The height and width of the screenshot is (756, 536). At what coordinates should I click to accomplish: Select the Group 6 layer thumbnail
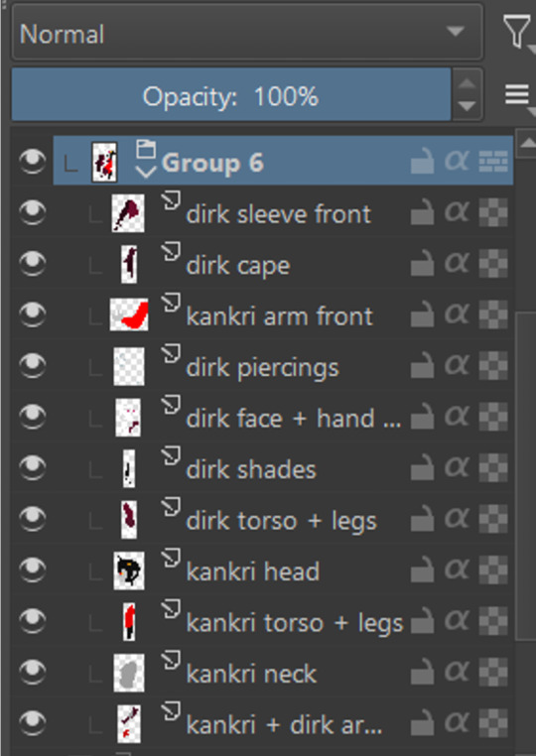[104, 162]
